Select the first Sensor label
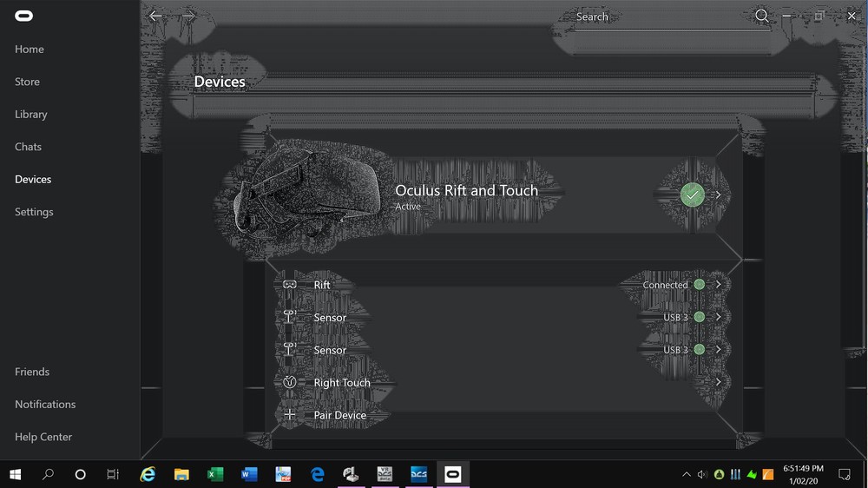The width and height of the screenshot is (868, 488). tap(330, 318)
